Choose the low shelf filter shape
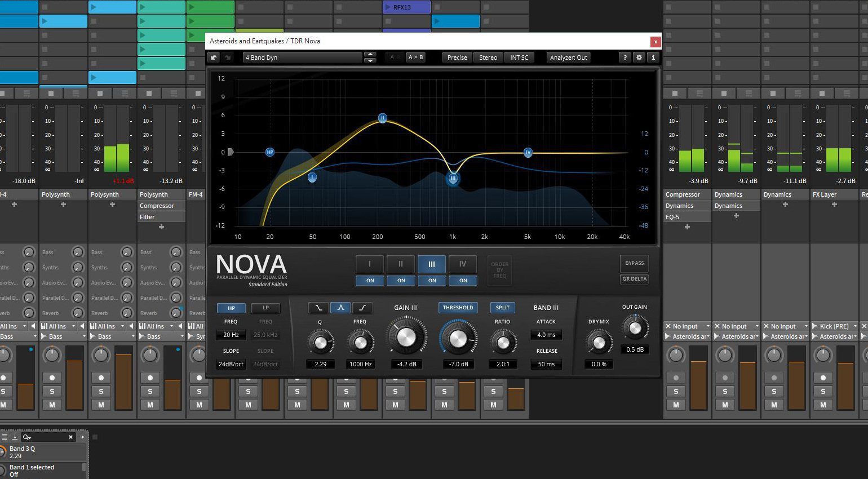This screenshot has width=868, height=479. [x=318, y=308]
